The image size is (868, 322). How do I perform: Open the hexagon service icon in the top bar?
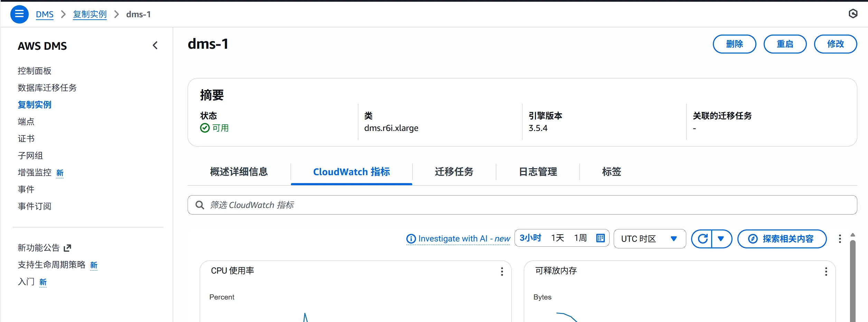point(853,13)
